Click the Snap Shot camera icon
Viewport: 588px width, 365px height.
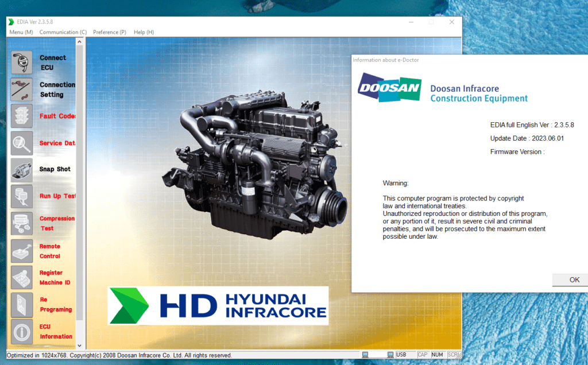click(22, 170)
